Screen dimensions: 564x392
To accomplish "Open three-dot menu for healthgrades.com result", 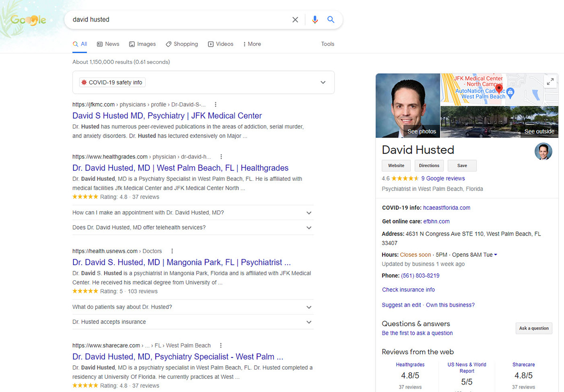I will (221, 157).
